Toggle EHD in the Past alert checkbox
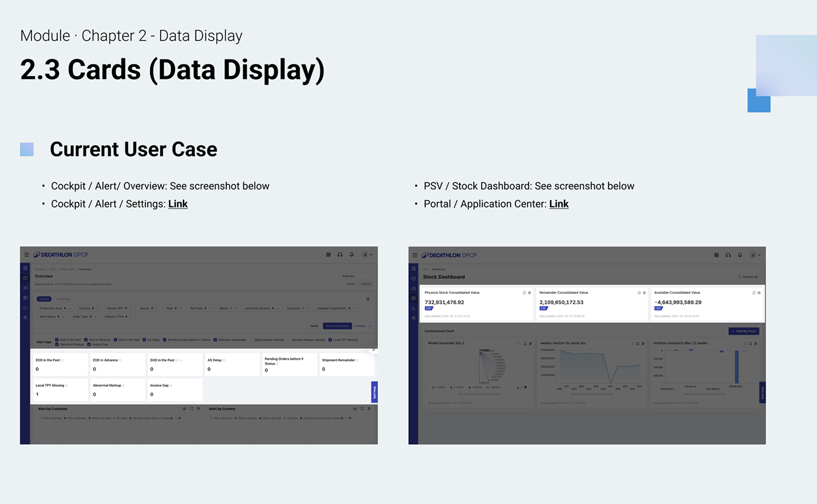This screenshot has height=504, width=817. [x=115, y=340]
